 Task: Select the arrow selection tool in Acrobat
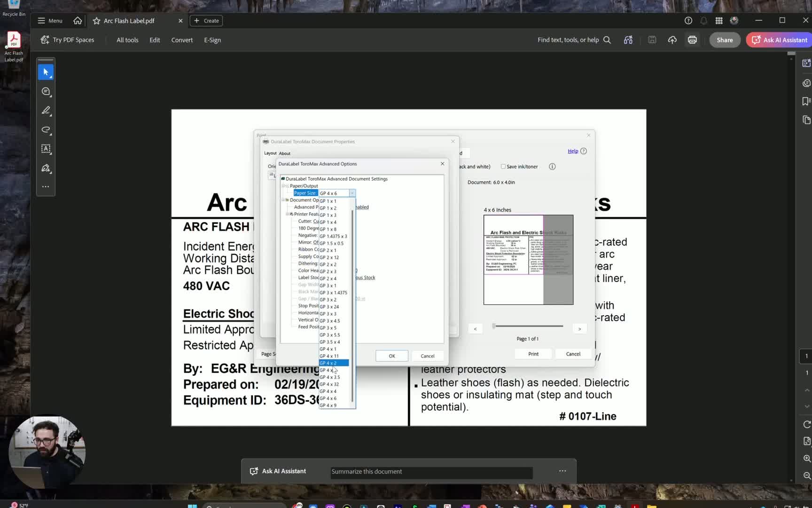[46, 72]
